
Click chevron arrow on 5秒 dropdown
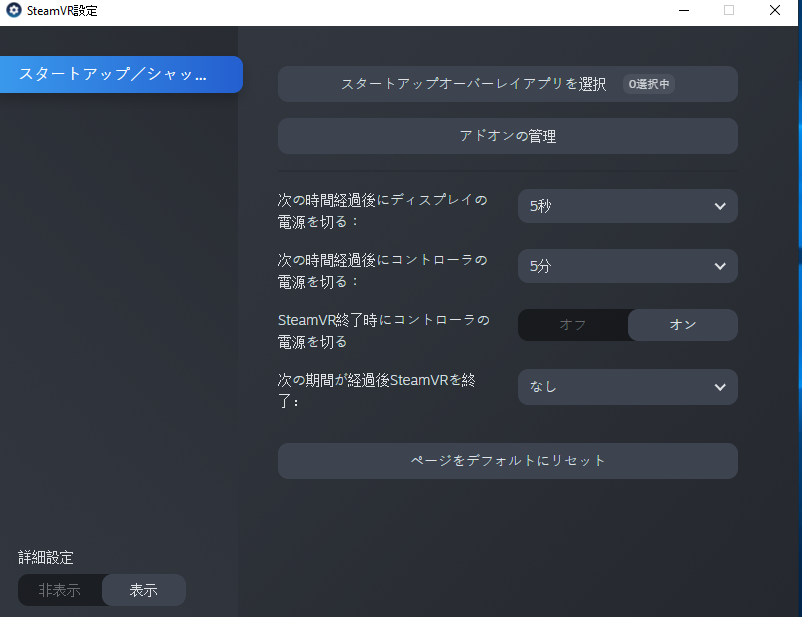720,206
